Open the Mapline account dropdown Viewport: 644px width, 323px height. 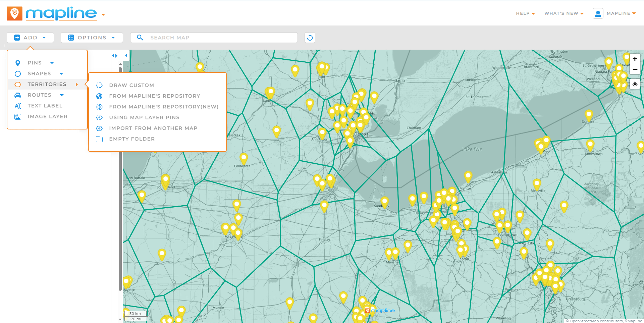click(621, 13)
